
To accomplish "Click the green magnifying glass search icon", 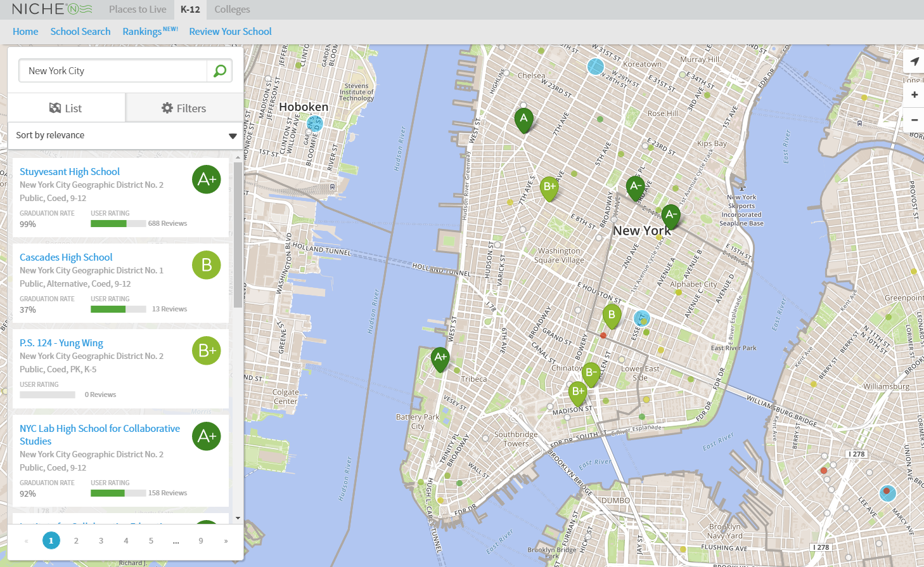I will pyautogui.click(x=219, y=71).
